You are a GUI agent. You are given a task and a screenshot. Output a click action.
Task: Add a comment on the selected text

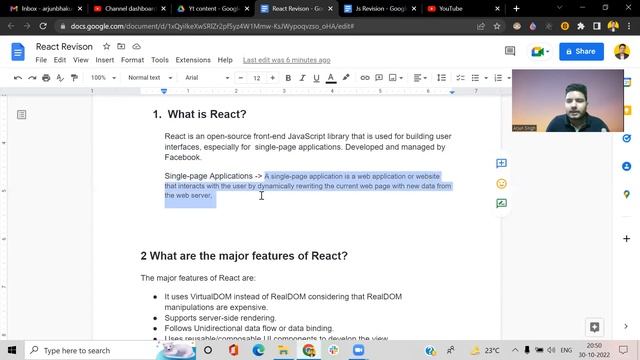click(x=501, y=163)
